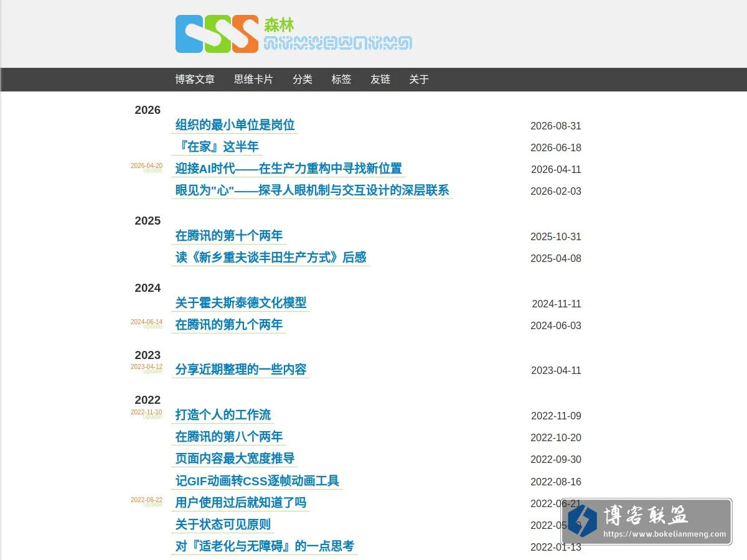The height and width of the screenshot is (560, 747).
Task: Open article 组织的最小单位是岗位
Action: click(x=235, y=125)
